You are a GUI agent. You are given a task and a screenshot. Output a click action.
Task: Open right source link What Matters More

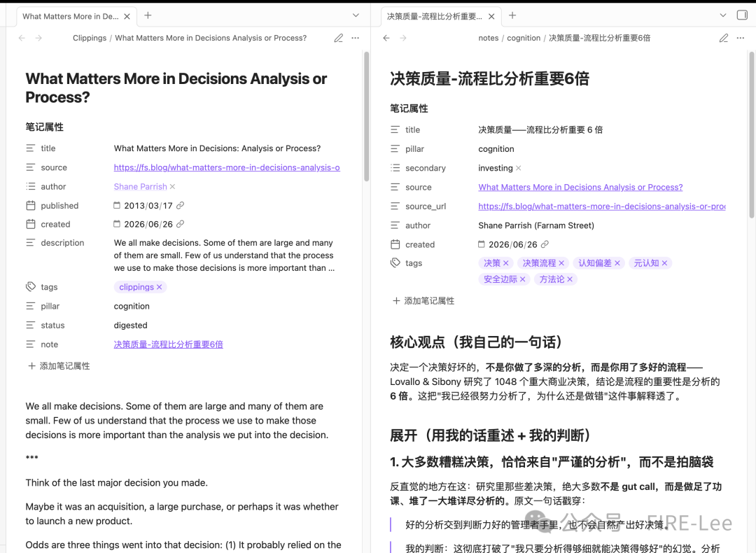click(x=580, y=187)
